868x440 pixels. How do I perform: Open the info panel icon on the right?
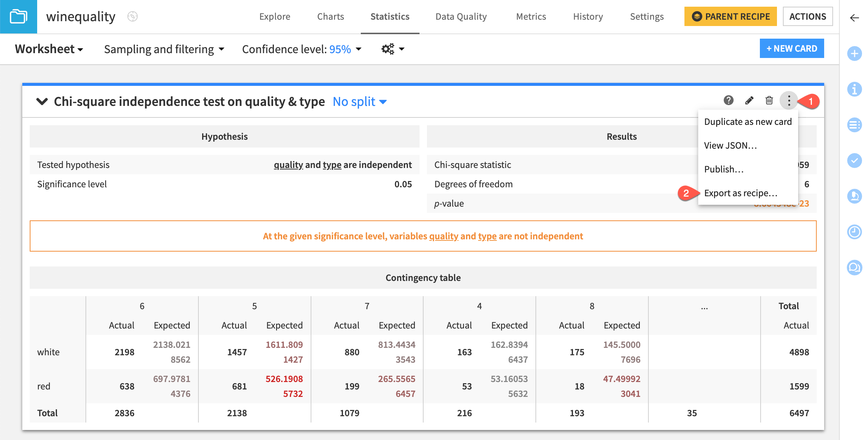[x=854, y=89]
